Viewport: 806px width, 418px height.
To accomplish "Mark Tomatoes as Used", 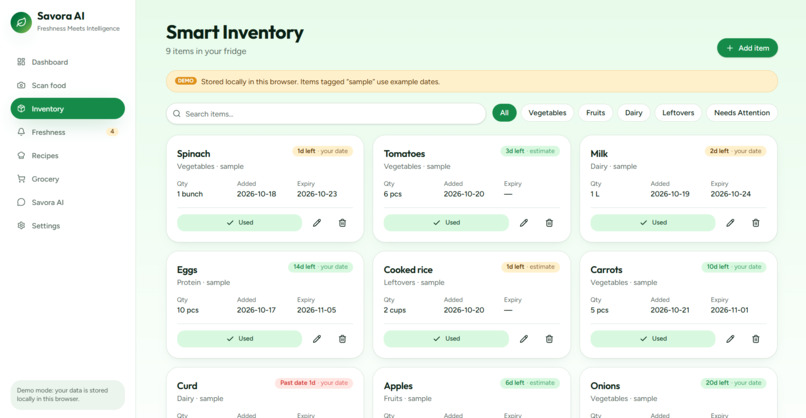I will [446, 223].
